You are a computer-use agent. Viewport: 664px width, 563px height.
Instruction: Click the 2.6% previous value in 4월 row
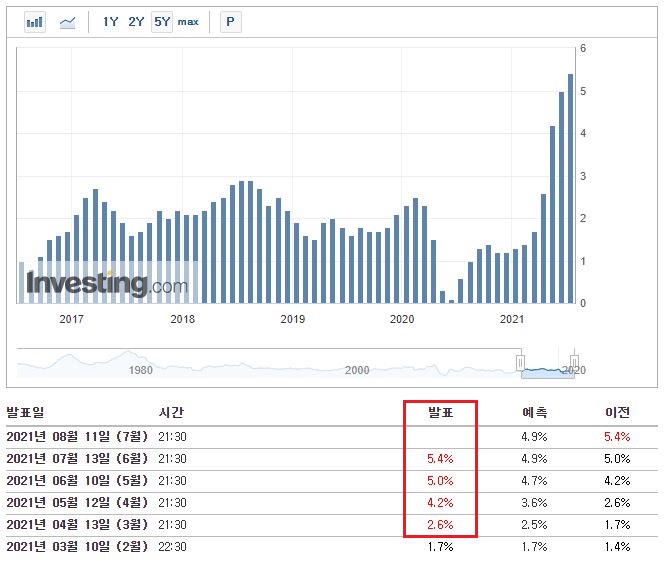(617, 502)
